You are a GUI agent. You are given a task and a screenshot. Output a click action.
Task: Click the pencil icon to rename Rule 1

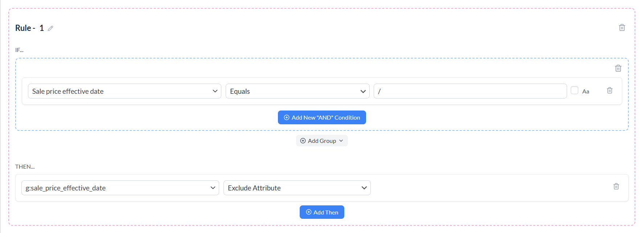pyautogui.click(x=50, y=28)
